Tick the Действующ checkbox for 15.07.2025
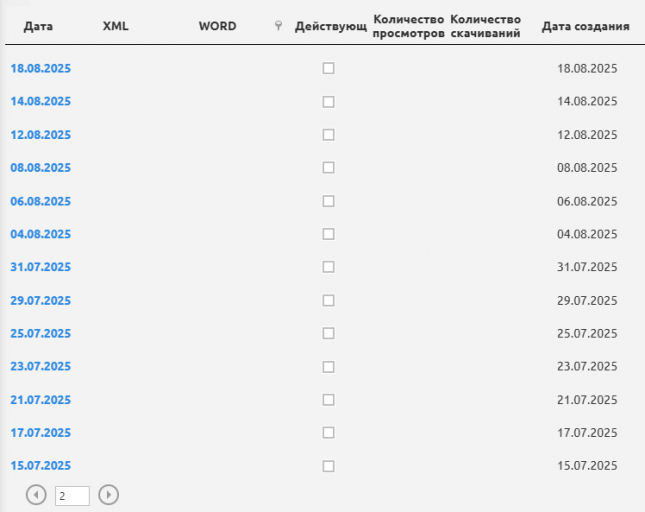The height and width of the screenshot is (512, 645). (328, 465)
